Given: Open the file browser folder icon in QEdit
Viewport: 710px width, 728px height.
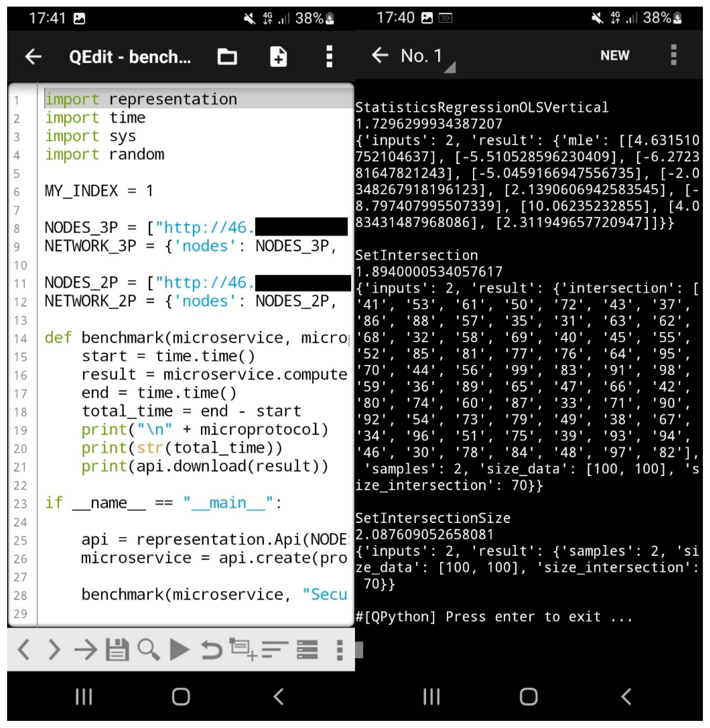Looking at the screenshot, I should click(x=227, y=57).
